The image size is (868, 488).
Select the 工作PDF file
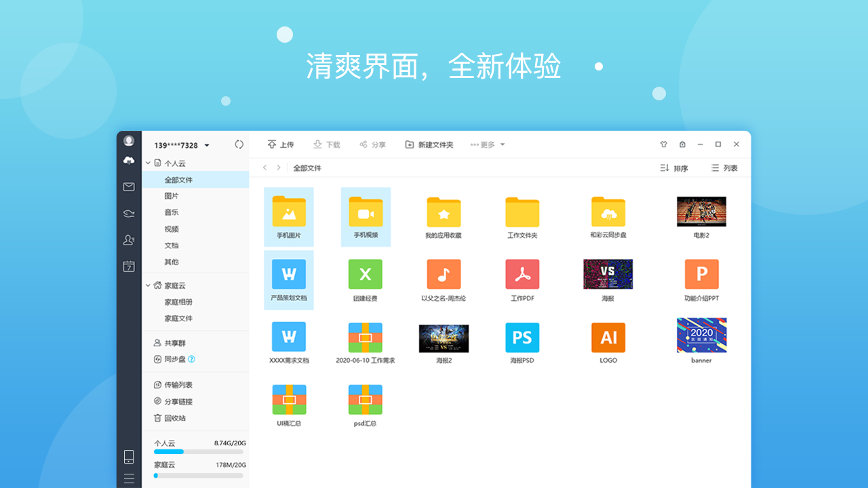522,280
